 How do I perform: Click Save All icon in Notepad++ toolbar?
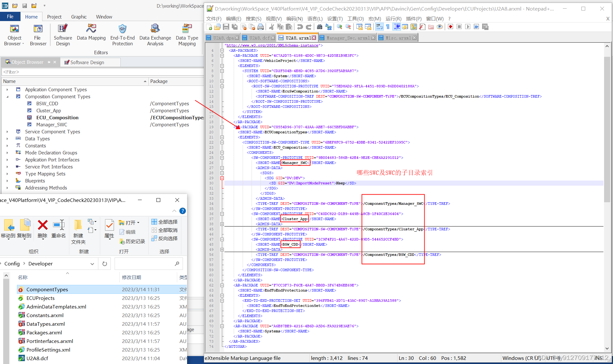click(x=234, y=27)
